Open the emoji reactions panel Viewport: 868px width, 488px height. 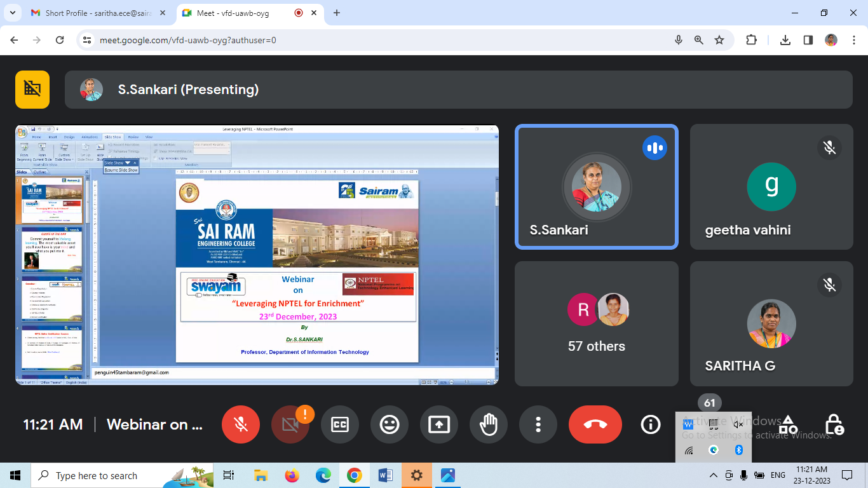(x=390, y=424)
